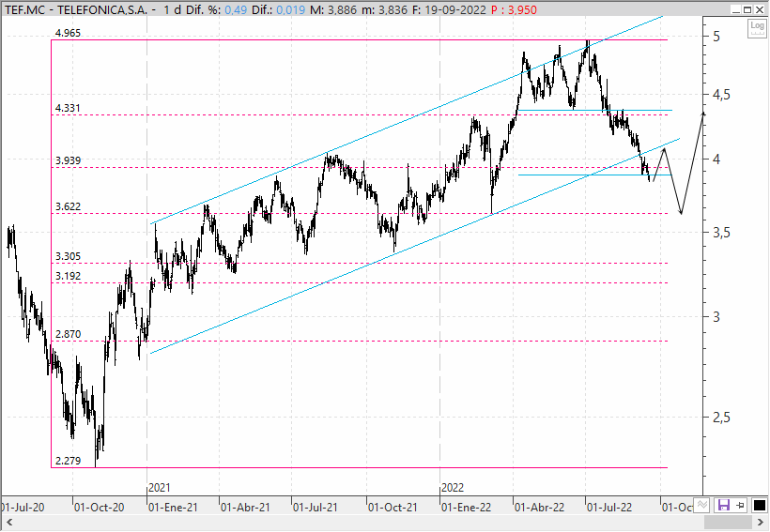Click the horizontal scrollbar left arrow
770x532 pixels.
click(8, 523)
